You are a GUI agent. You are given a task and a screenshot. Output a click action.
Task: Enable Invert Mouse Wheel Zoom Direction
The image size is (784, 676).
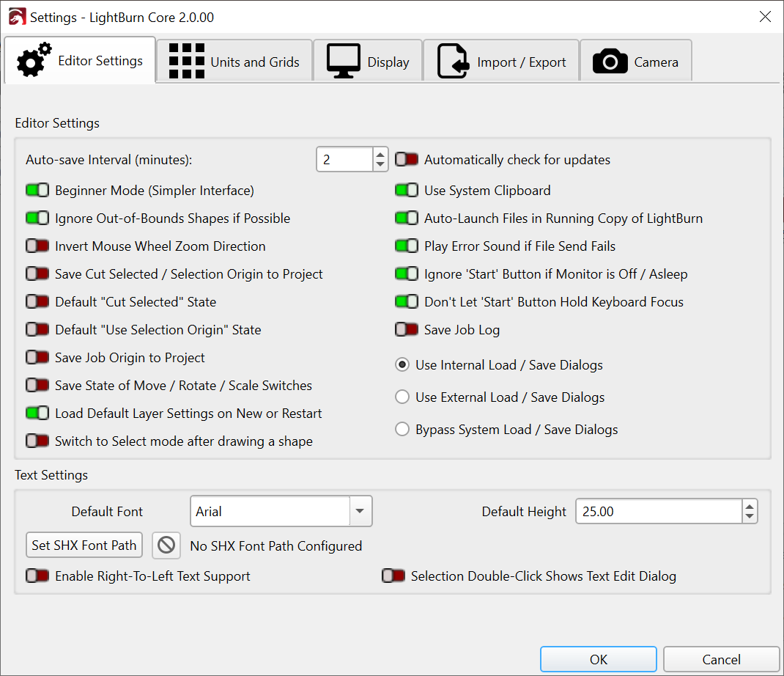click(x=37, y=246)
